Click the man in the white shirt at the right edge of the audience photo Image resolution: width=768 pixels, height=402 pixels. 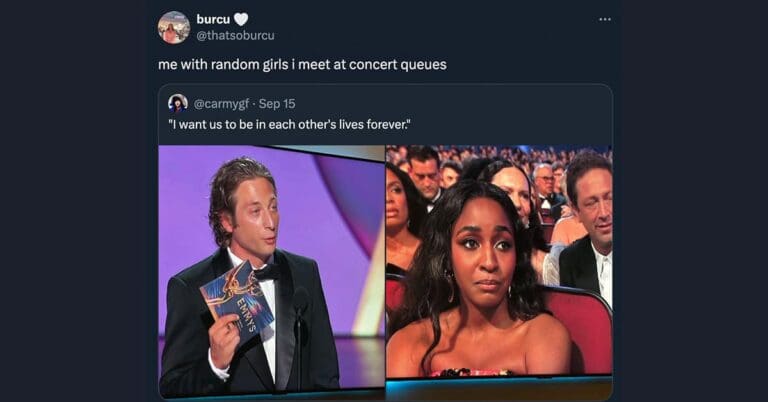tap(588, 226)
